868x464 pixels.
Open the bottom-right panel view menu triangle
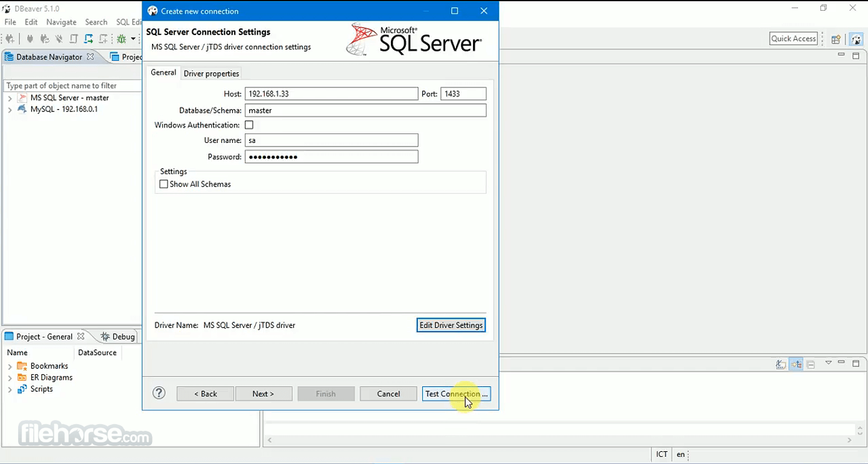(x=829, y=363)
